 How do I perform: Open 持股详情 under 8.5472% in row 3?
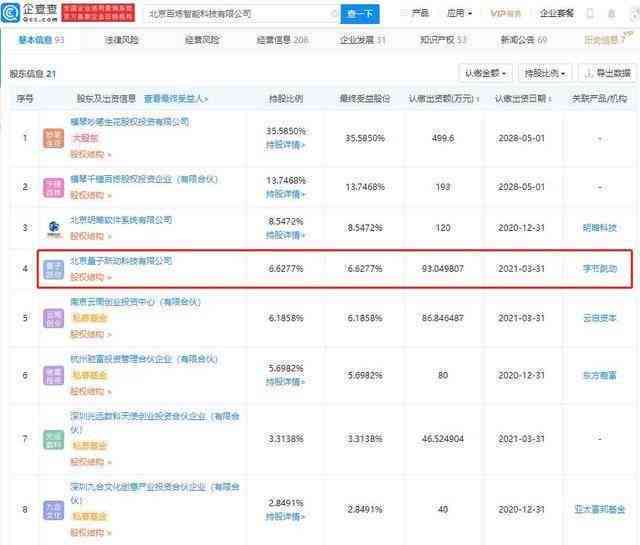[285, 235]
